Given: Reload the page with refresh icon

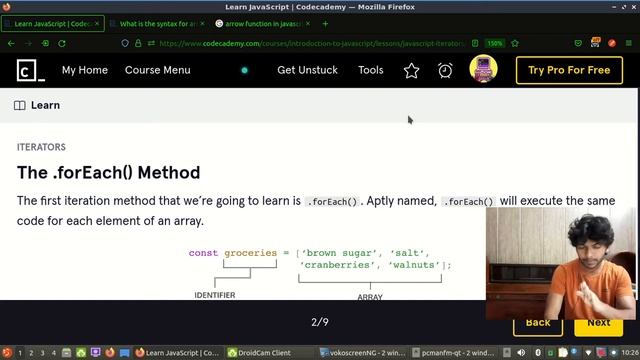Looking at the screenshot, I should (x=62, y=43).
